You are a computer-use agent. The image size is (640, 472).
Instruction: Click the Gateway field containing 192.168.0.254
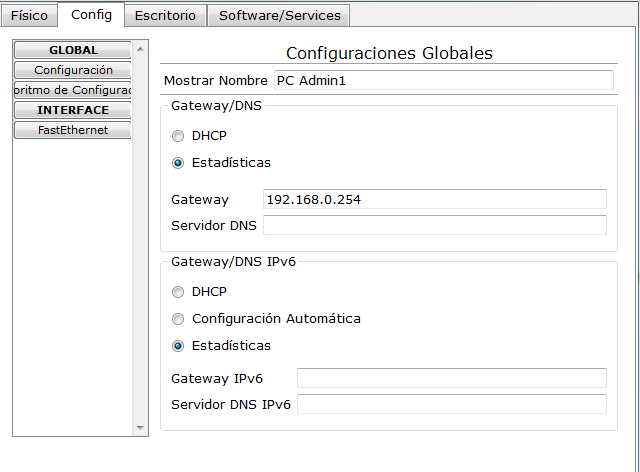[x=434, y=199]
